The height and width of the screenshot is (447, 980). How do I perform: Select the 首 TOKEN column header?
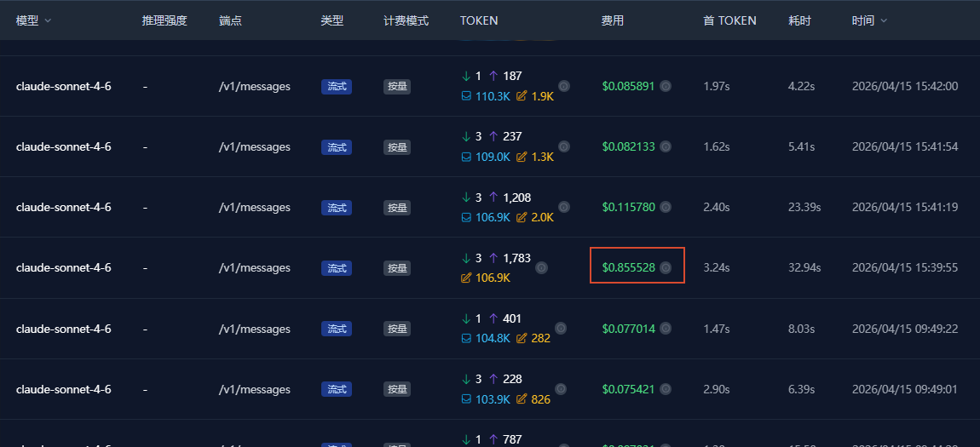[x=730, y=20]
